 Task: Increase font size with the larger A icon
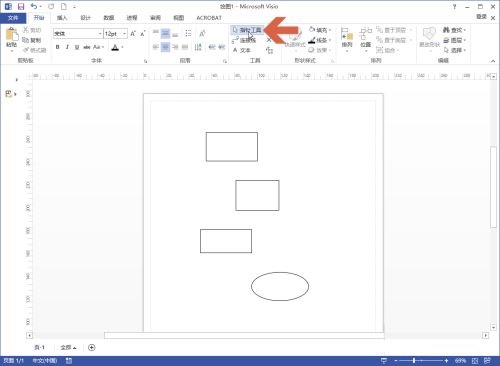(x=133, y=34)
